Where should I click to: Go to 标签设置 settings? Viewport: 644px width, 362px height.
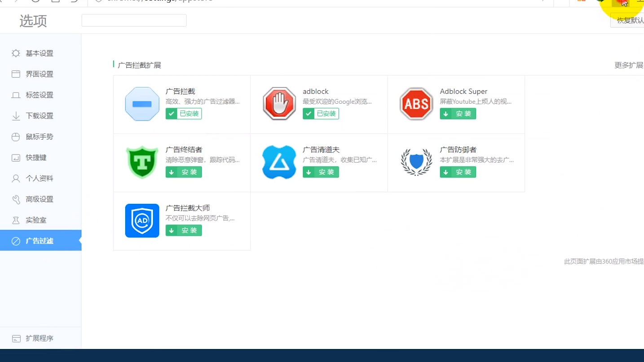coord(40,95)
